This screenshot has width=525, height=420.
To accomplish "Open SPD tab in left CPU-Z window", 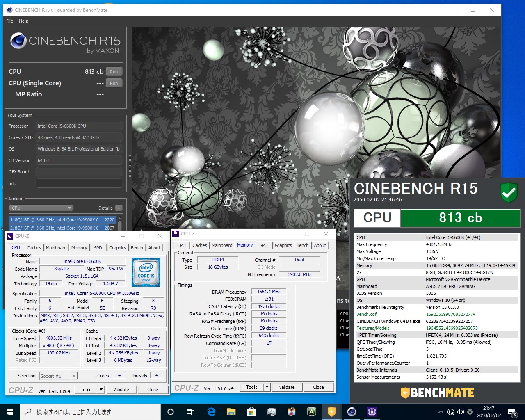I will pyautogui.click(x=98, y=248).
